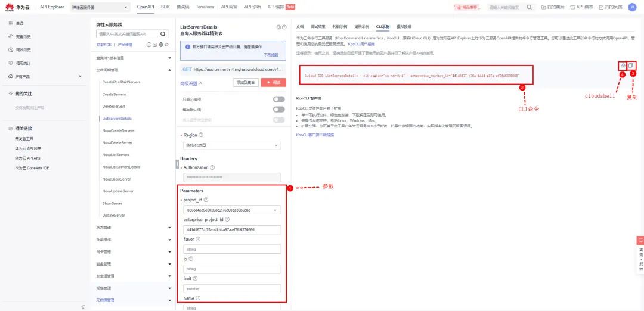Click the globe icon under API search
Viewport: 644px width, 311px height.
pos(160,45)
